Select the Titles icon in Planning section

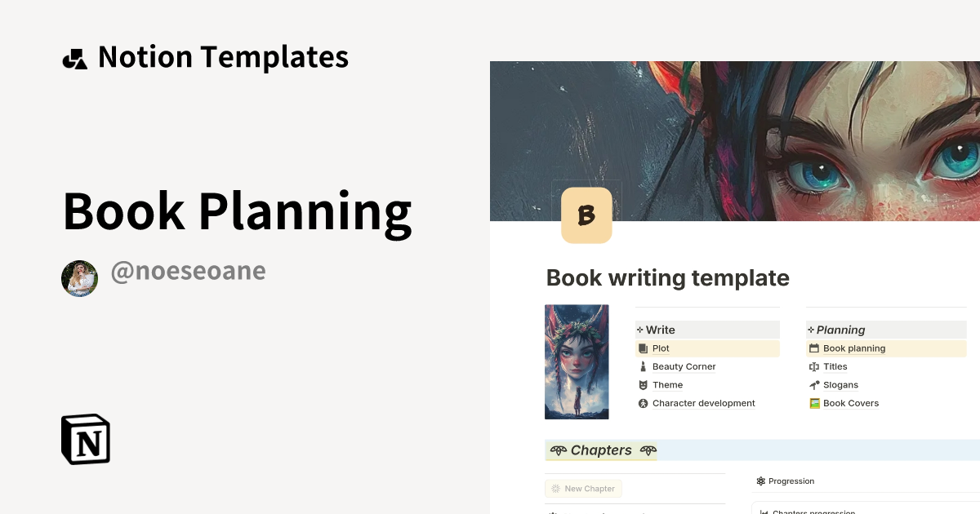pyautogui.click(x=814, y=366)
